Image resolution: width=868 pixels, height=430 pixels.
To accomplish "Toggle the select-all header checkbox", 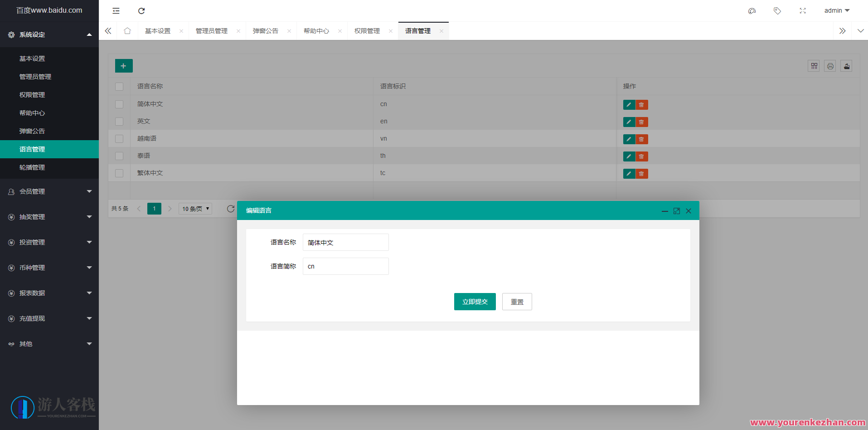I will tap(119, 87).
